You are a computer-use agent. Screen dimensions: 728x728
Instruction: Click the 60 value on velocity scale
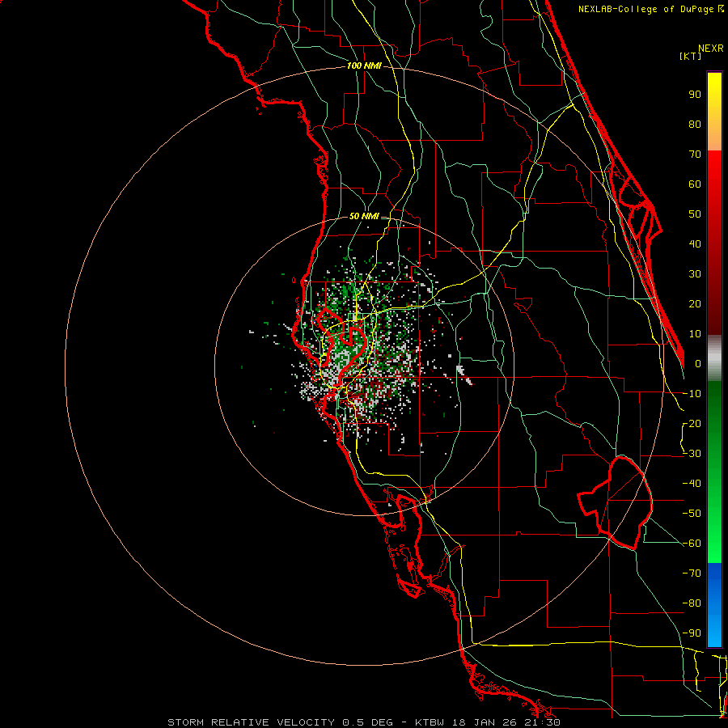pos(695,184)
